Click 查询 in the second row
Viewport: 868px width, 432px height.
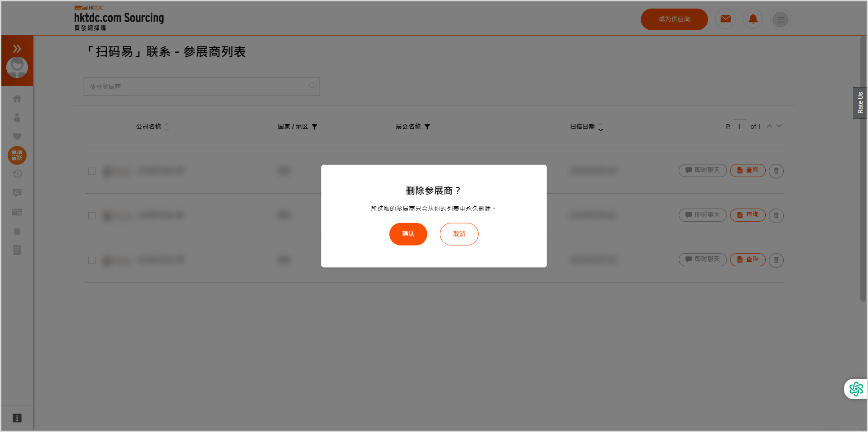748,215
